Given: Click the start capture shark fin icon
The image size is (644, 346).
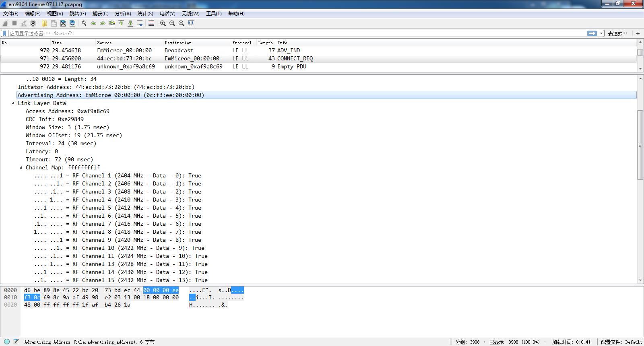Looking at the screenshot, I should point(5,23).
